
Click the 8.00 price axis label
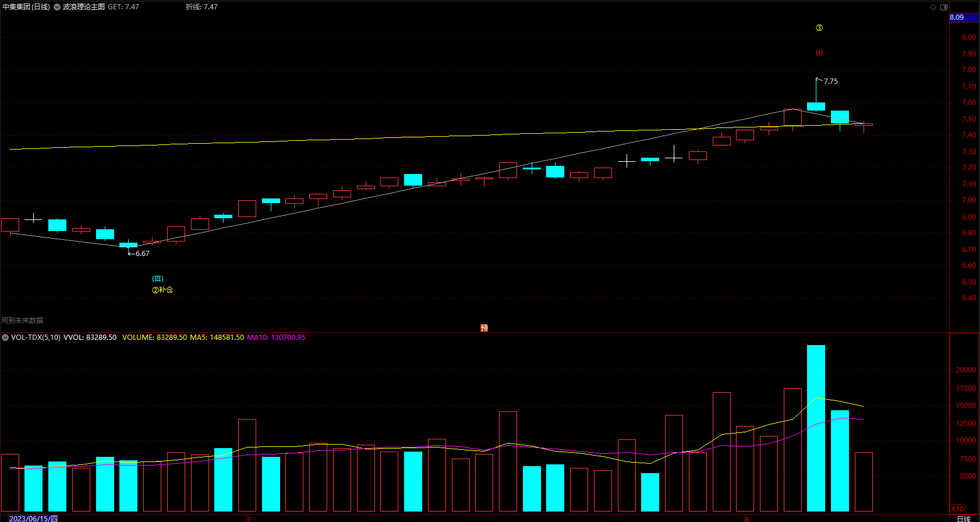click(969, 37)
